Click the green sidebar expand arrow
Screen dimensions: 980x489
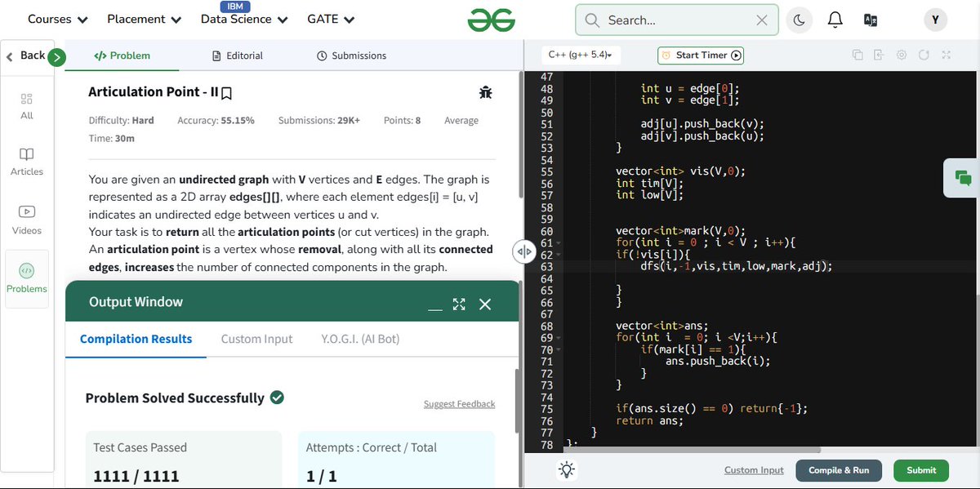[x=56, y=56]
